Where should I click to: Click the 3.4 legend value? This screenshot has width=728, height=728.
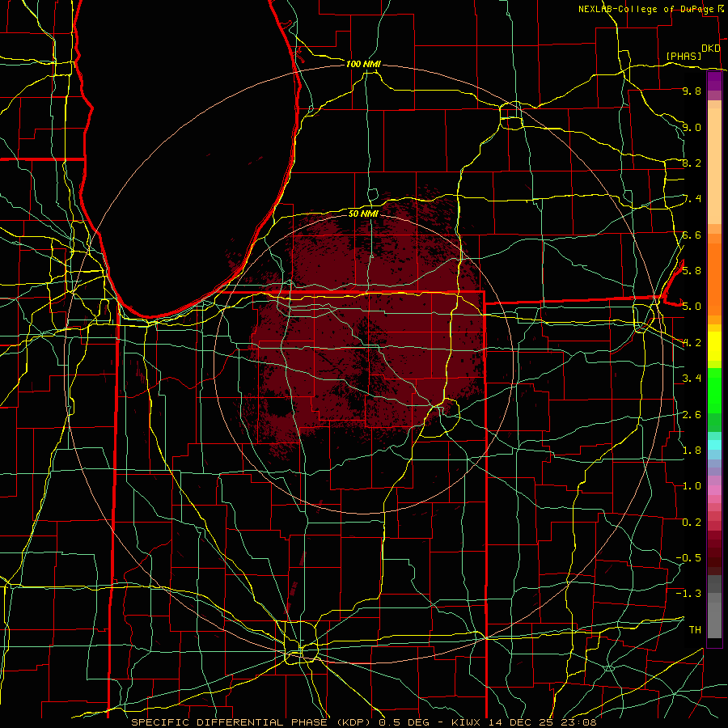[x=692, y=379]
